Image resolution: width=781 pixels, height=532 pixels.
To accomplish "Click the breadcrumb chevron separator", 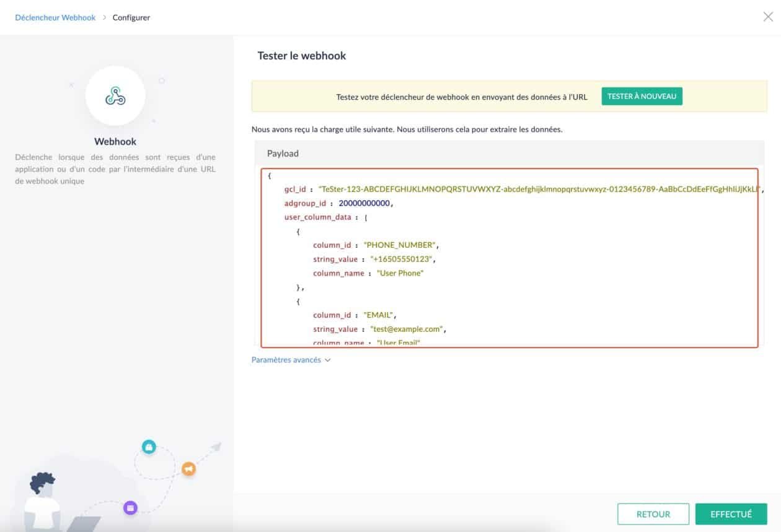I will coord(104,18).
